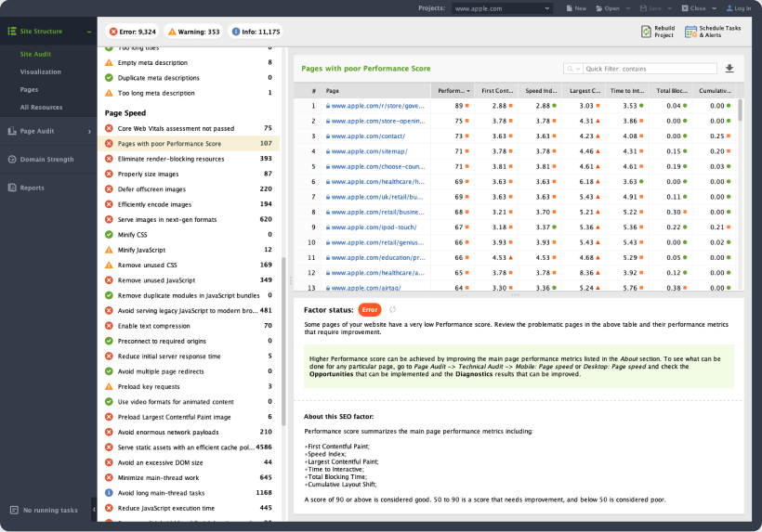Click the Close project button
This screenshot has width=762, height=532.
tap(693, 8)
